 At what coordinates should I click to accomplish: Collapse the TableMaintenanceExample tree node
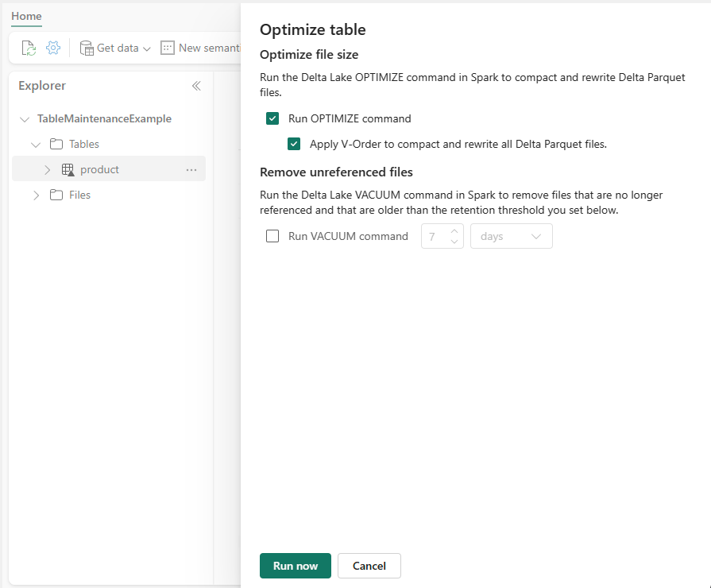tap(24, 118)
